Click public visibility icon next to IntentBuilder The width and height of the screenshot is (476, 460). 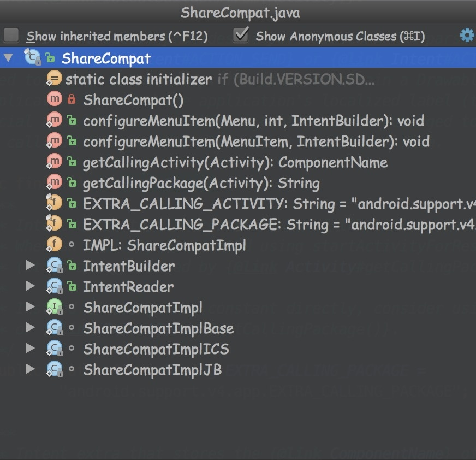point(72,266)
